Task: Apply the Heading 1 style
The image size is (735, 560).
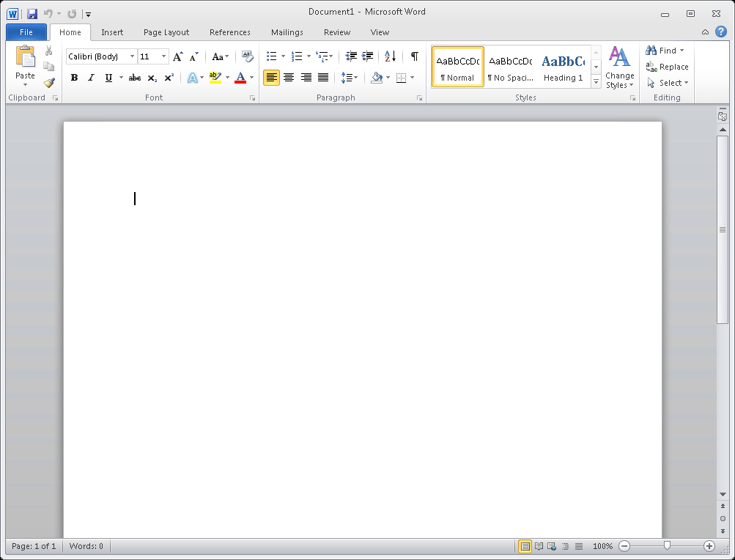Action: 564,67
